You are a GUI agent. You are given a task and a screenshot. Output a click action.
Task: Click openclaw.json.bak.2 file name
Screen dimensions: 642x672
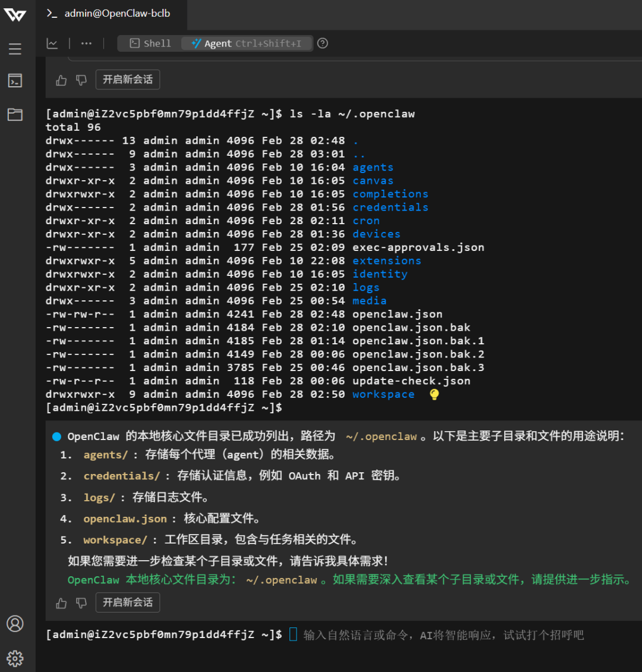[418, 354]
